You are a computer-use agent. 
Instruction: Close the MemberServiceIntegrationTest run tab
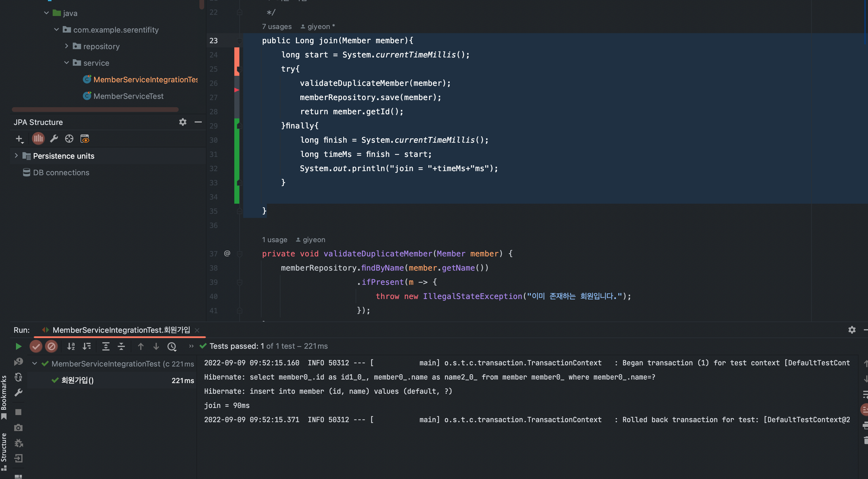pyautogui.click(x=197, y=330)
